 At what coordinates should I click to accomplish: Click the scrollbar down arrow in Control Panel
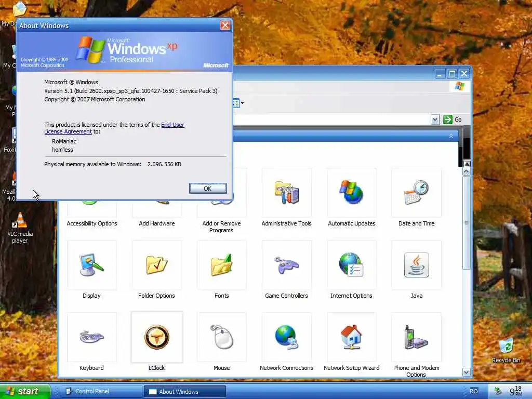click(467, 372)
